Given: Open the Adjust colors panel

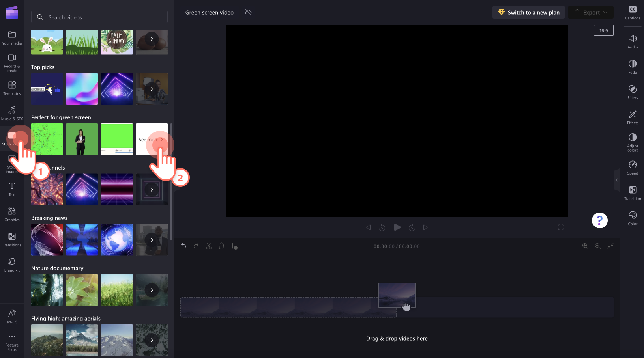Looking at the screenshot, I should 632,142.
